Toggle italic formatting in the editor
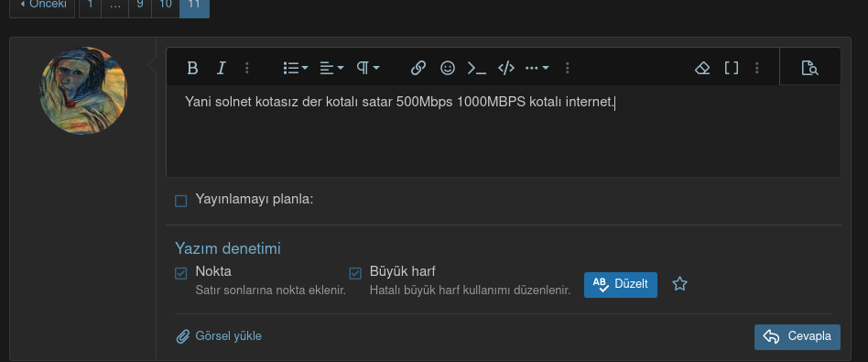This screenshot has height=362, width=868. (222, 68)
